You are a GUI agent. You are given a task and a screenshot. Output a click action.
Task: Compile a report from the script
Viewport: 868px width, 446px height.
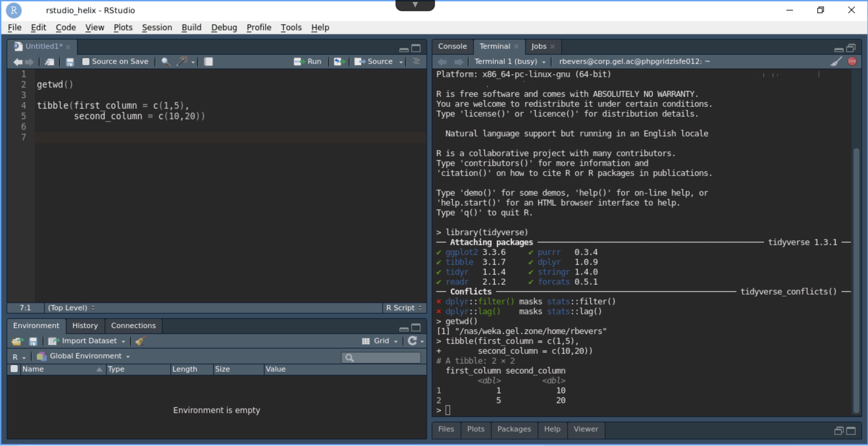(x=208, y=62)
